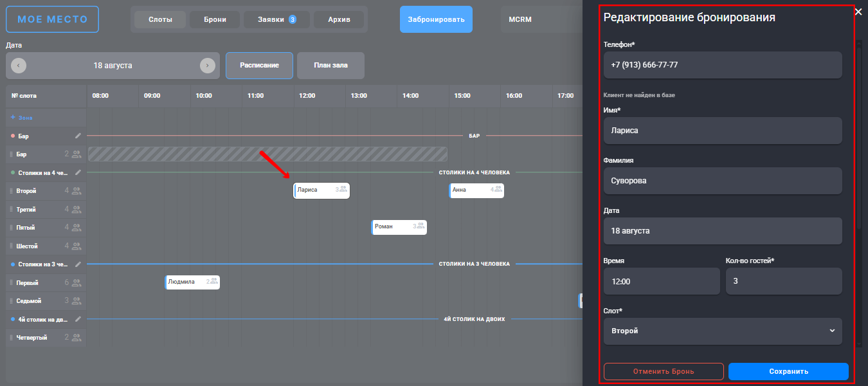Click the Время field showing 12:00
This screenshot has width=868, height=386.
[x=662, y=281]
